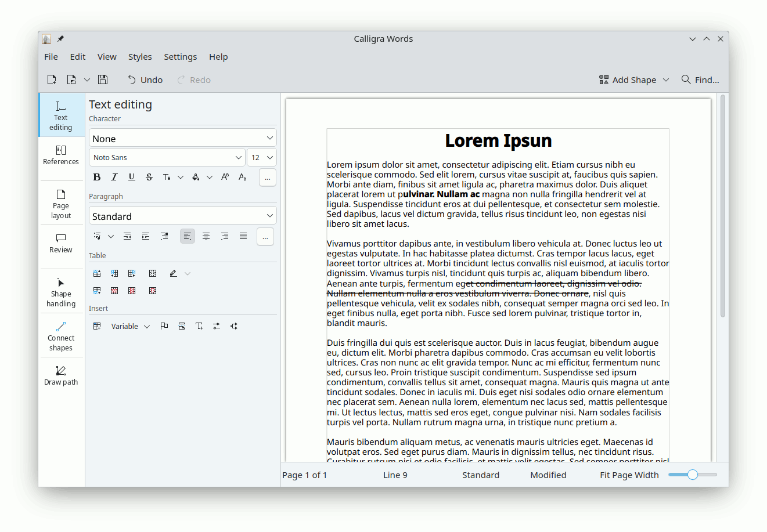
Task: Click the superscript icon
Action: (225, 177)
